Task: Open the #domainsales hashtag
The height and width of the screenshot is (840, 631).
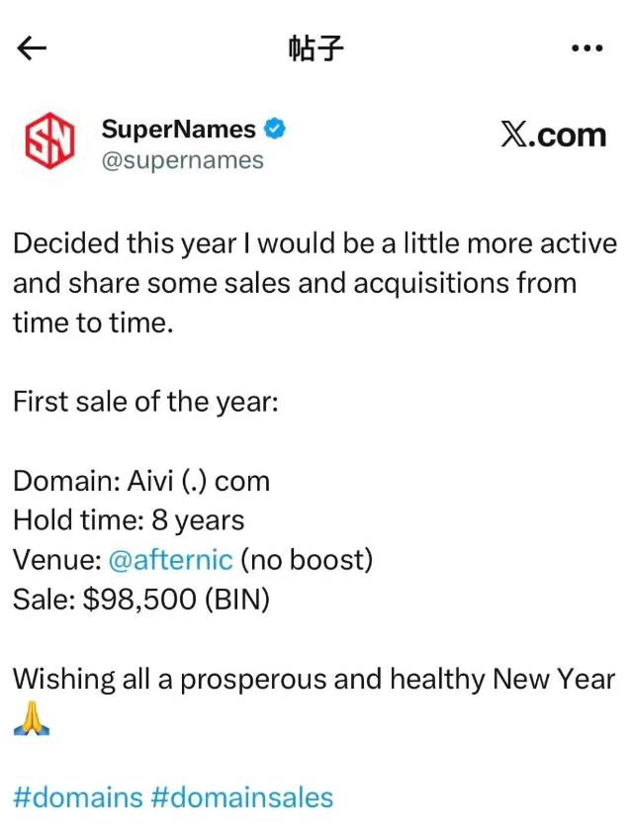Action: [242, 796]
